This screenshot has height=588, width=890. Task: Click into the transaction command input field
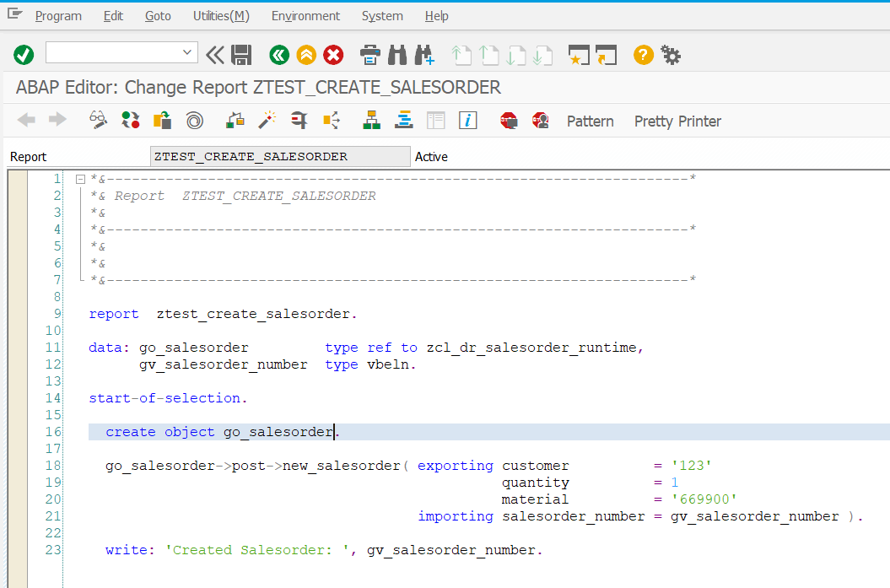coord(113,52)
